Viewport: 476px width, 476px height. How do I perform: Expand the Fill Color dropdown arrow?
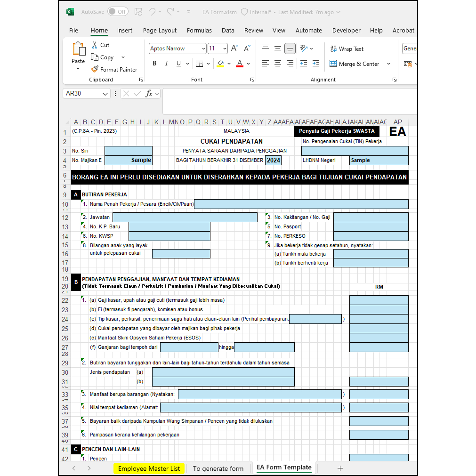tap(229, 63)
